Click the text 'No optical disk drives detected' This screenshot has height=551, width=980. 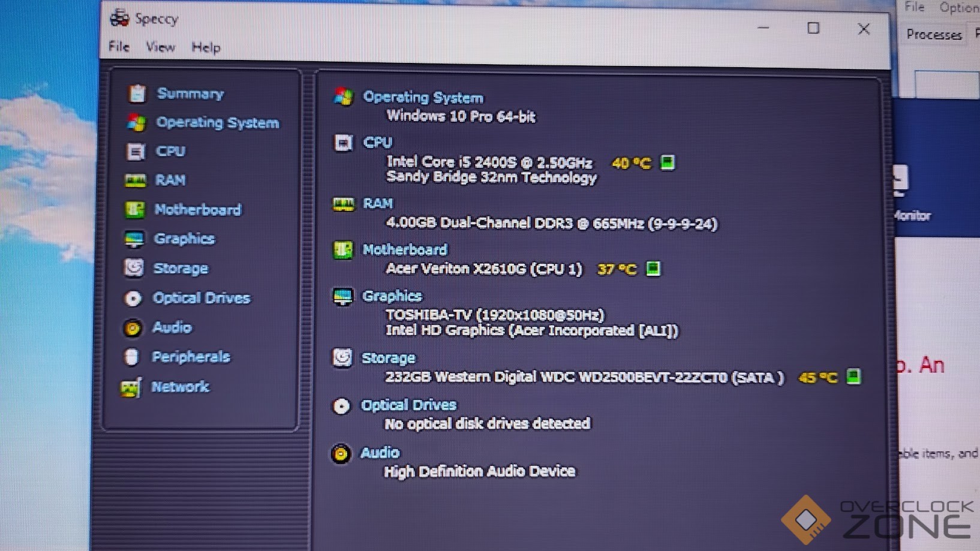click(x=488, y=424)
